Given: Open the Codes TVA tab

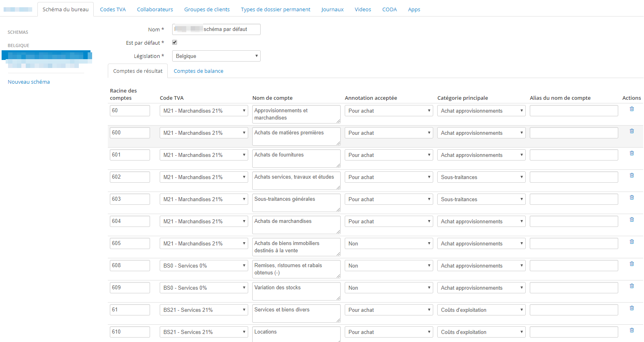Looking at the screenshot, I should [113, 9].
